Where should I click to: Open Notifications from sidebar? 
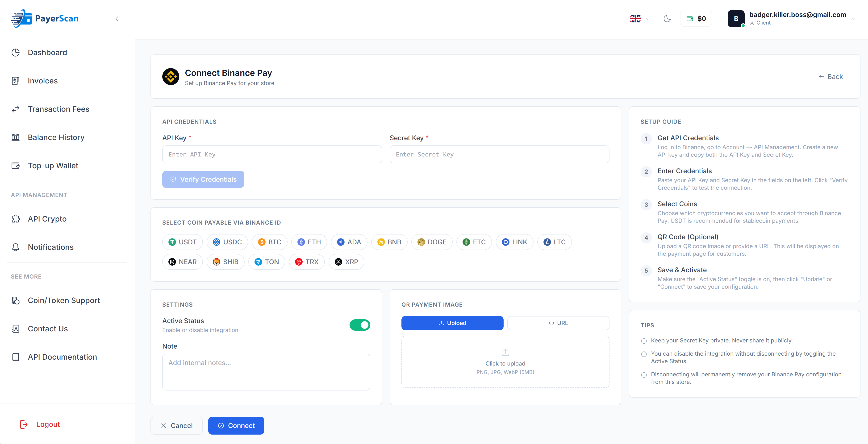click(50, 247)
